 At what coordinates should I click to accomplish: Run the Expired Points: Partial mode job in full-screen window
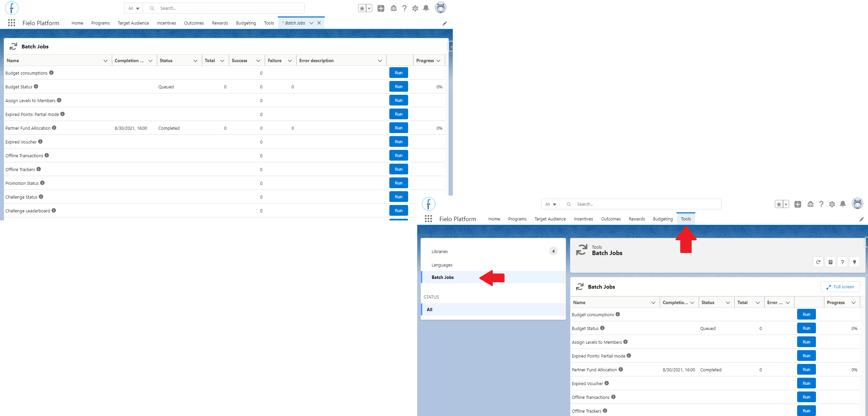click(399, 114)
